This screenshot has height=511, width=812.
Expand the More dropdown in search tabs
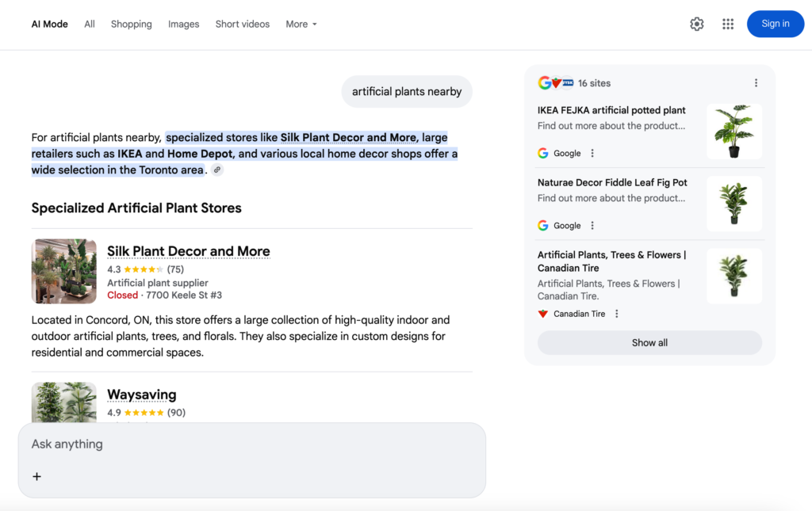(301, 25)
